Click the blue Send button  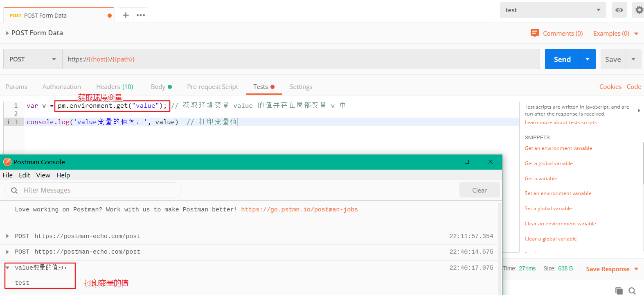coord(562,59)
